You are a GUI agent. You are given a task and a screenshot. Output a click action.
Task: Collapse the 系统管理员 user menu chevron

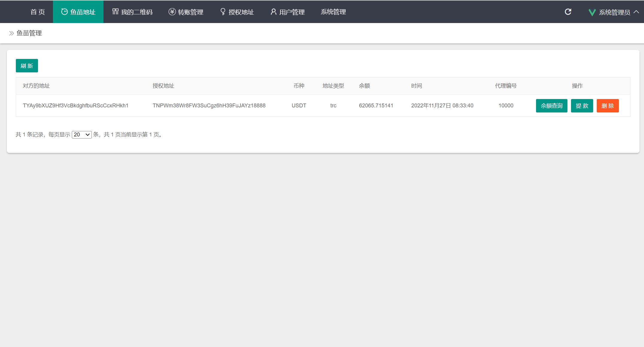(636, 12)
